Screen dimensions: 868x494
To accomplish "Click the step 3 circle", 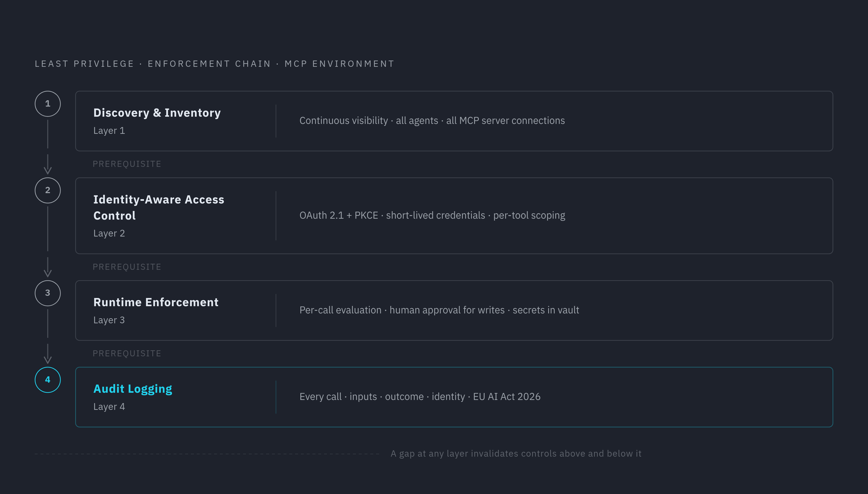I will [47, 293].
